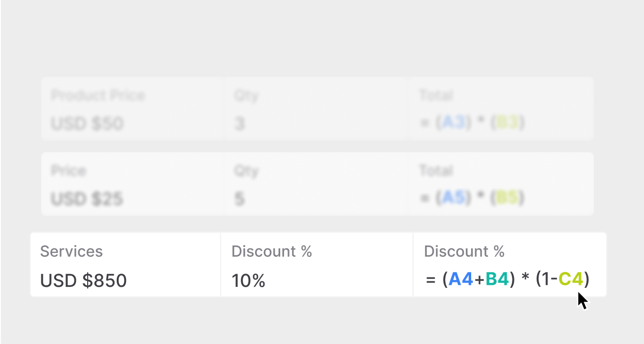Image resolution: width=644 pixels, height=344 pixels.
Task: Select the USD $850 Services value
Action: [x=83, y=280]
